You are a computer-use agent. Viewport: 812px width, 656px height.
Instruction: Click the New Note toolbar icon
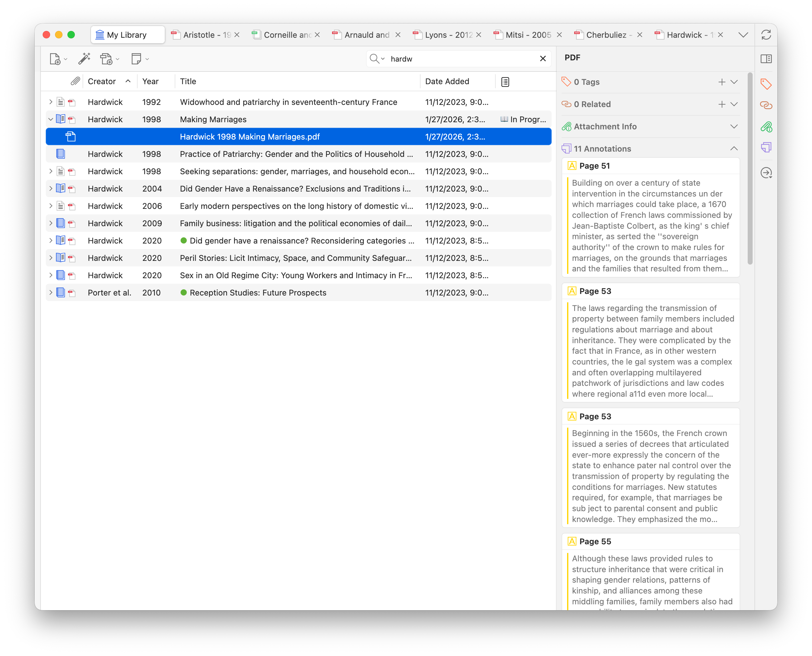click(136, 58)
